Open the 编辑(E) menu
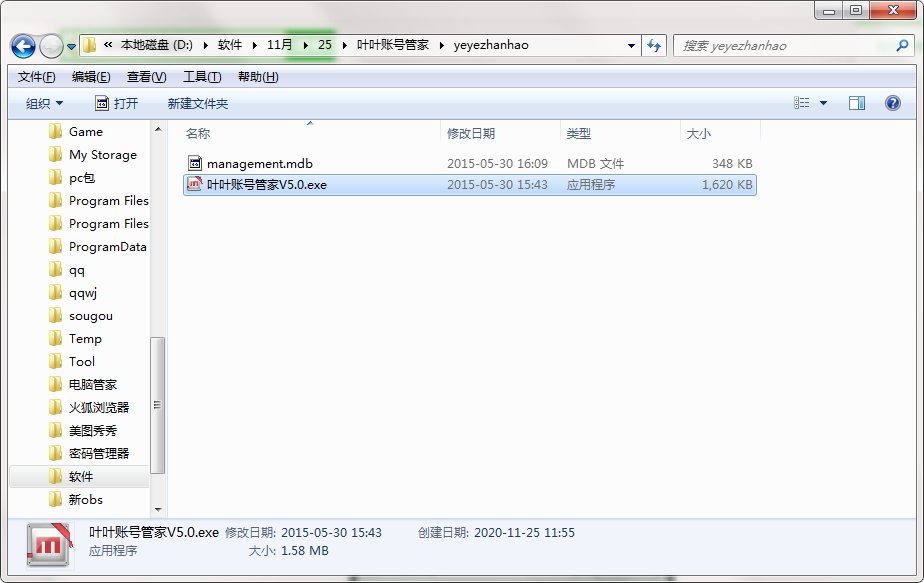The width and height of the screenshot is (924, 583). pos(91,77)
